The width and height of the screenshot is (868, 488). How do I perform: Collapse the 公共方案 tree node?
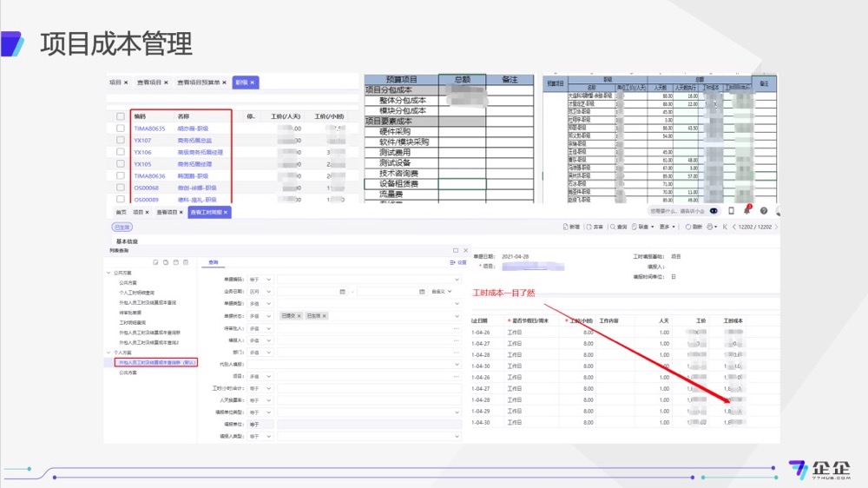click(x=110, y=273)
